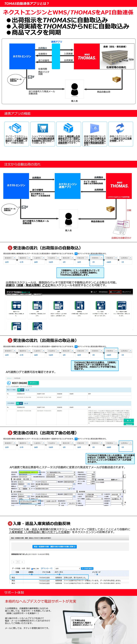Click the メニュー breadcrumb in the API log screen
Screen dimensions: 137x644
pyautogui.click(x=9, y=378)
